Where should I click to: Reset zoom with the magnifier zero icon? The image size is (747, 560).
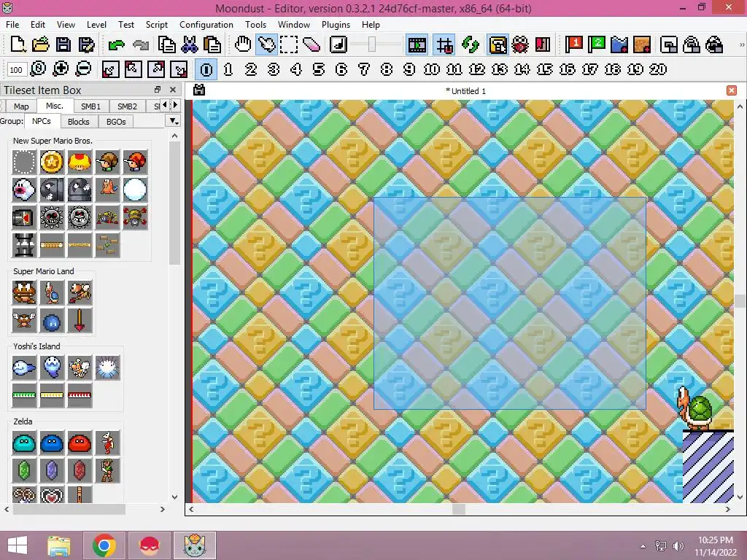(x=38, y=69)
